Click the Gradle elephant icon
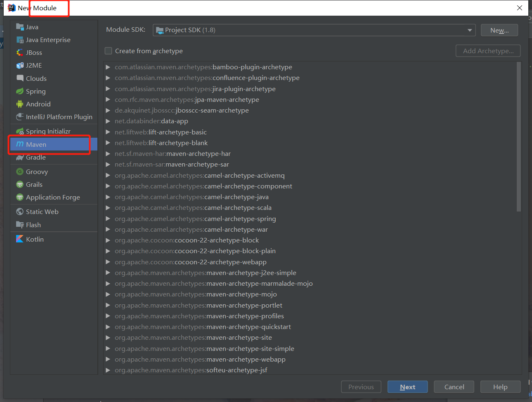The width and height of the screenshot is (532, 402). coord(20,157)
